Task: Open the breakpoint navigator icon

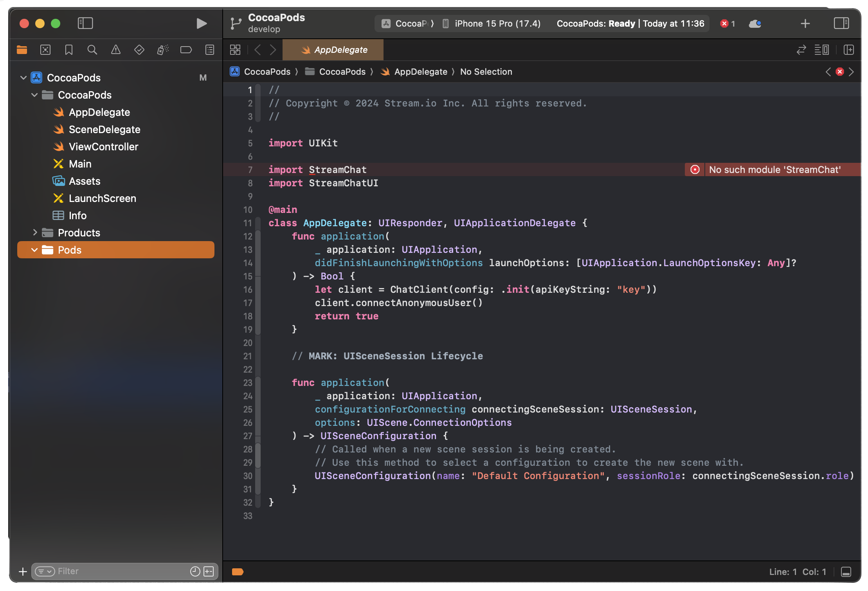Action: (x=186, y=50)
